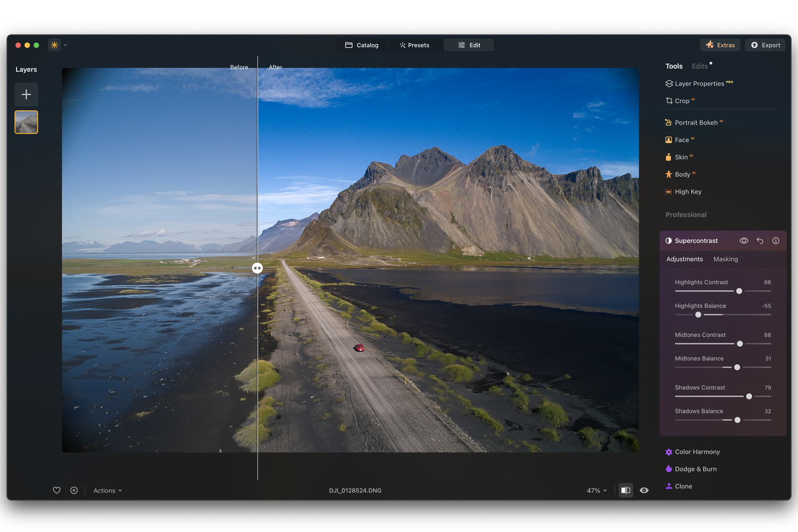
Task: Reject photo with the circled X icon
Action: pos(74,491)
